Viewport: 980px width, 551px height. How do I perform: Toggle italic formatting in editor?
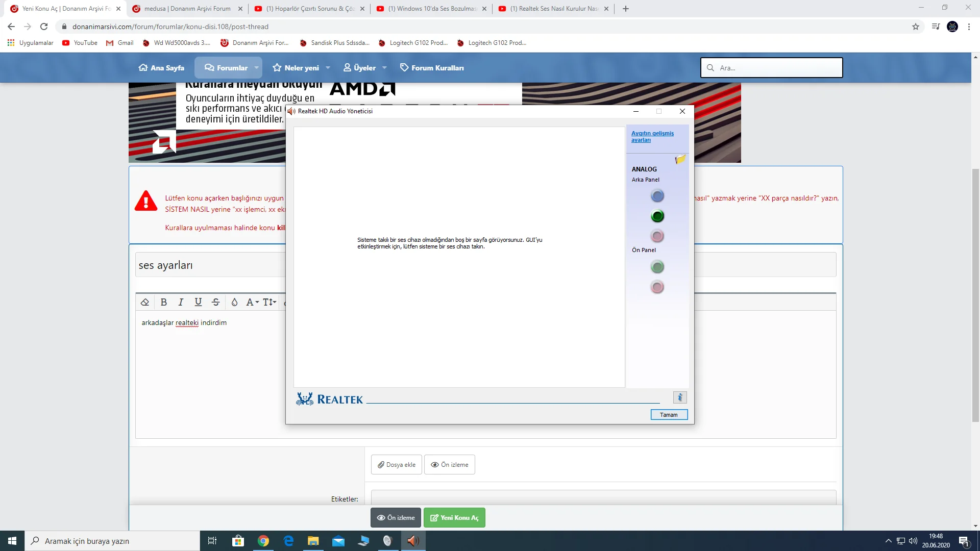181,302
